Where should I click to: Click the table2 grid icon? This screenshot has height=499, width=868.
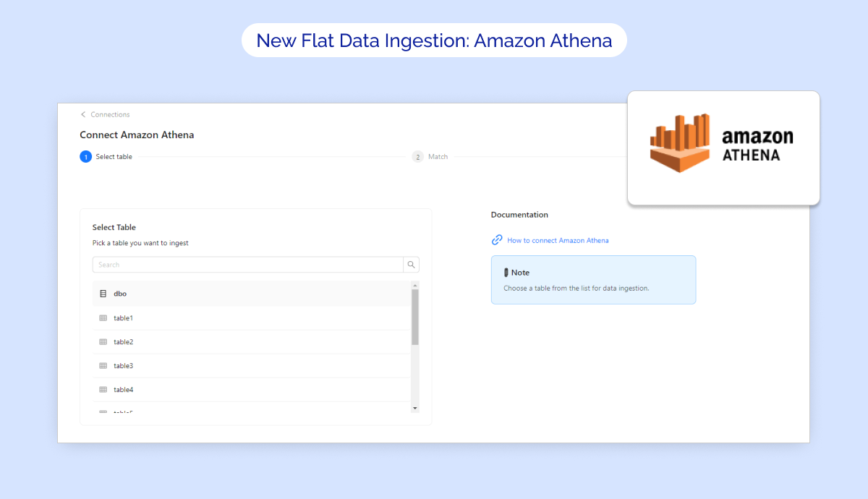[x=103, y=341]
